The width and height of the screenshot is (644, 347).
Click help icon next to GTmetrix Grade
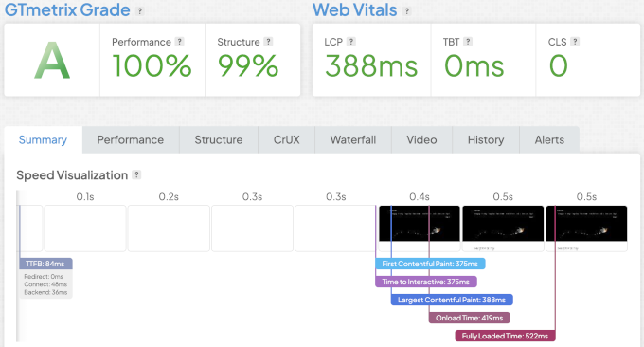point(140,11)
